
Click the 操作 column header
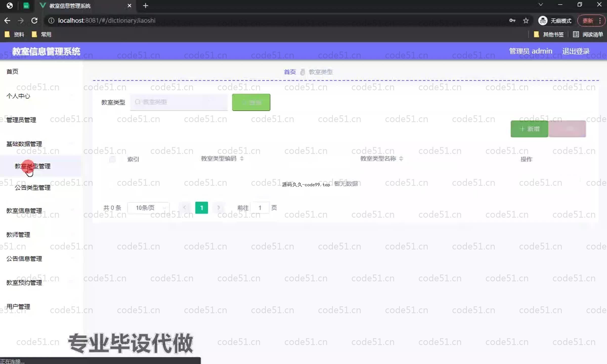526,159
